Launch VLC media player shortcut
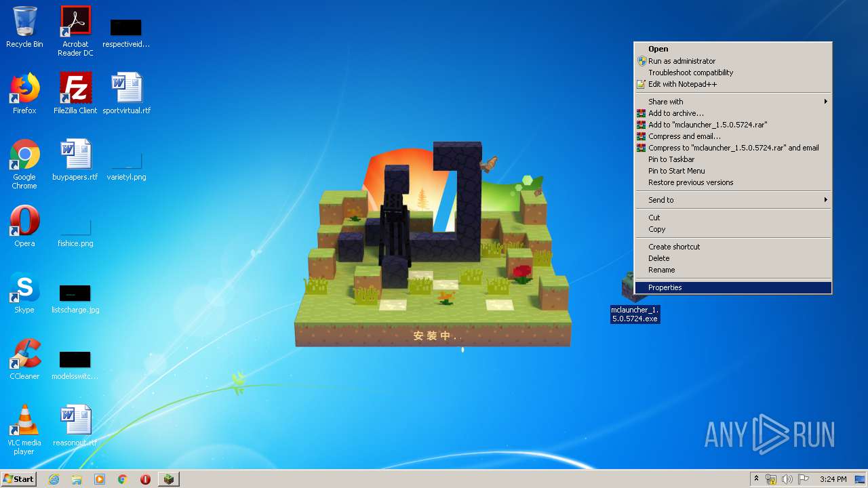This screenshot has height=488, width=868. point(24,430)
